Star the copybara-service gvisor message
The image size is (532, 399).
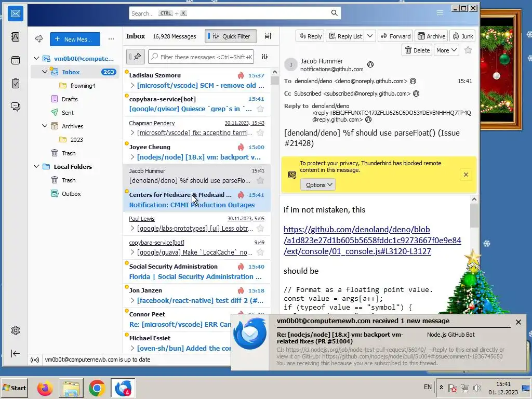pos(260,109)
